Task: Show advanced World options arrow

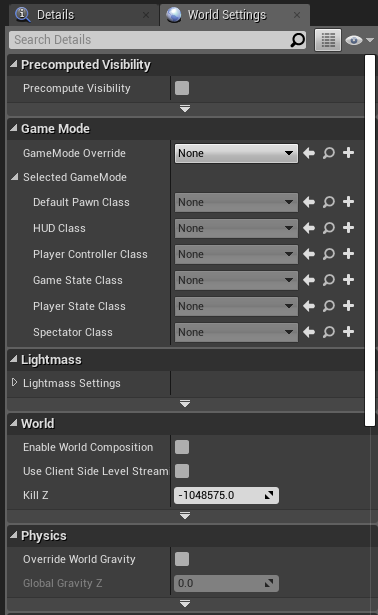Action: point(185,515)
